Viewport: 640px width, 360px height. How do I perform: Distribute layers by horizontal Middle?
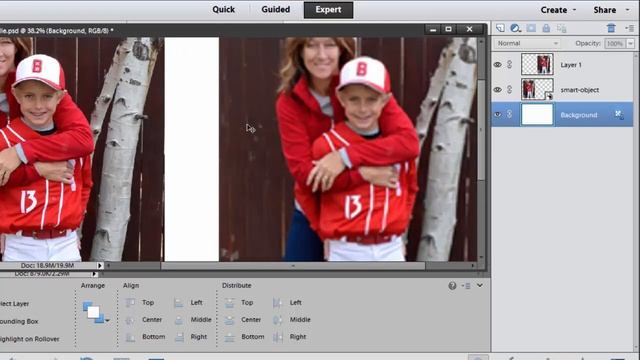tap(292, 320)
